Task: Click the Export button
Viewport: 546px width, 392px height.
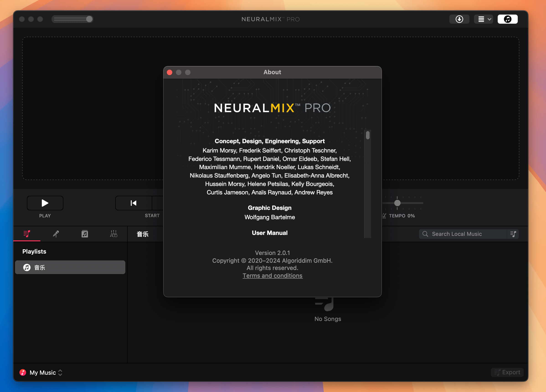Action: (x=507, y=372)
